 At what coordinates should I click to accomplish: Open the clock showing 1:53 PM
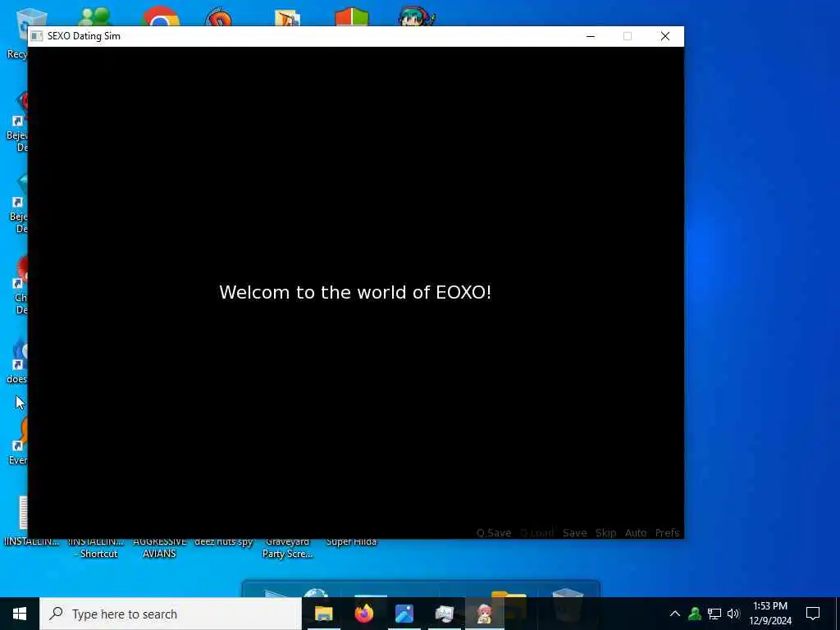(770, 614)
